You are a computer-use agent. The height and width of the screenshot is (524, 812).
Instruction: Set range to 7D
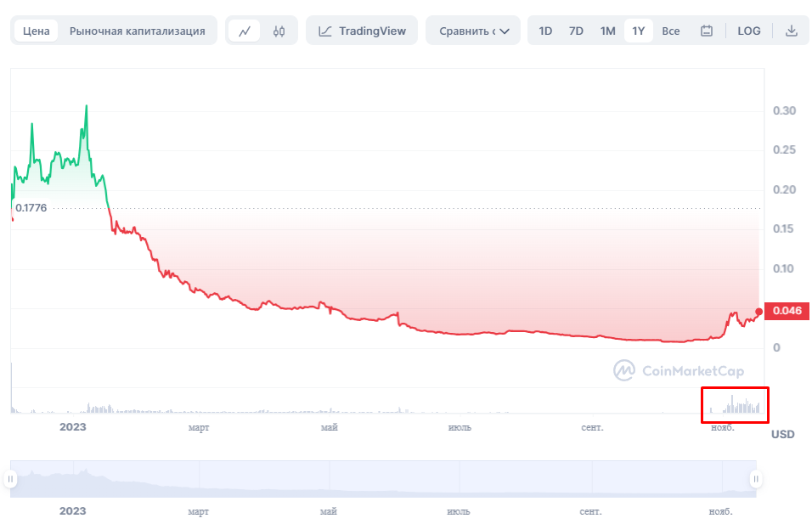coord(576,31)
